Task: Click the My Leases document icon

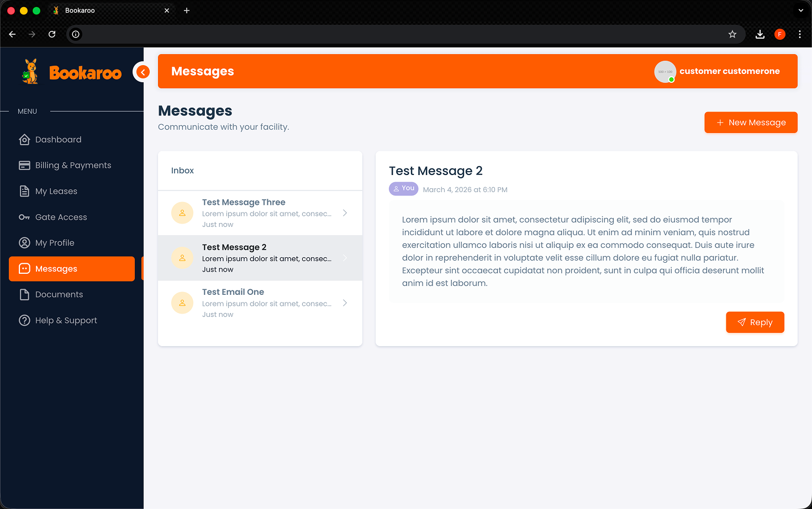Action: coord(24,192)
